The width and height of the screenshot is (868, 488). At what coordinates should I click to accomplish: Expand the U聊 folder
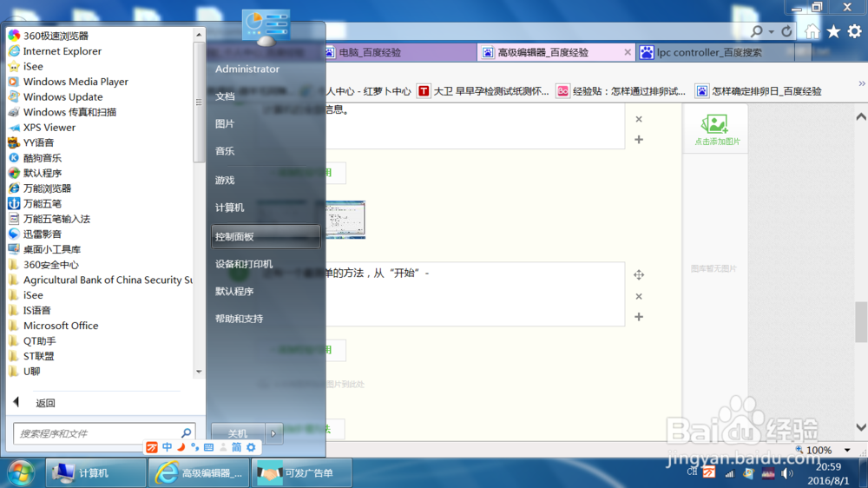[24, 371]
